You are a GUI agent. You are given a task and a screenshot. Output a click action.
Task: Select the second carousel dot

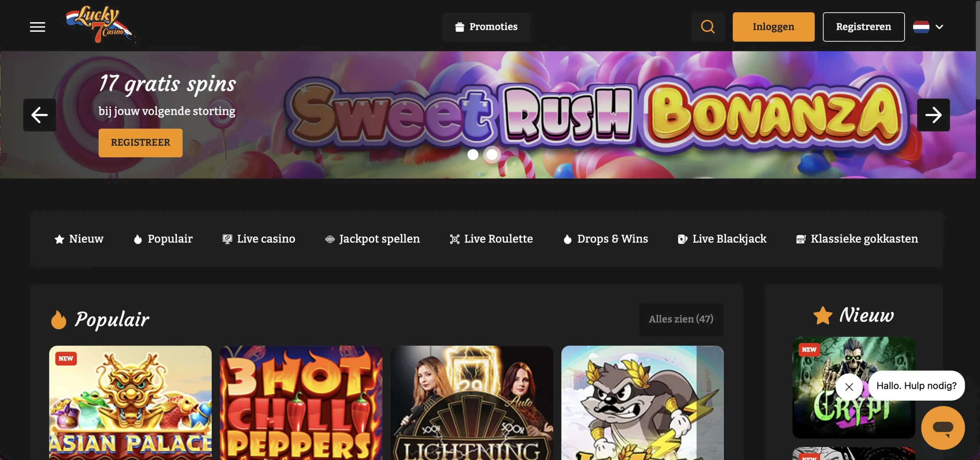click(492, 155)
